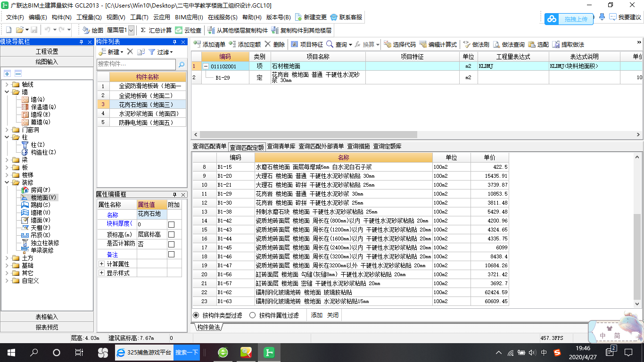Viewport: 644px width, 362px height.
Task: Click 我要建议 suggestion link
Action: 626,17
